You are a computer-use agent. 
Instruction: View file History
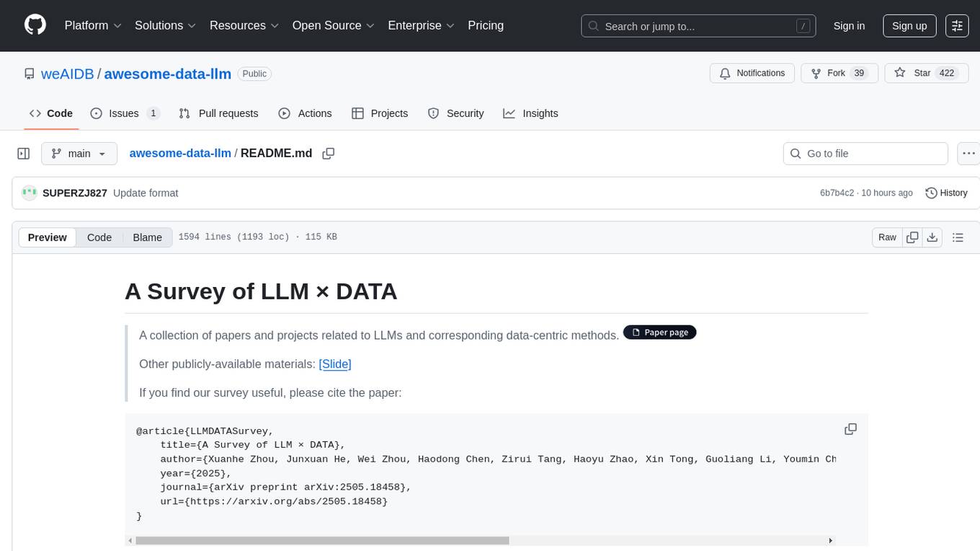click(946, 193)
